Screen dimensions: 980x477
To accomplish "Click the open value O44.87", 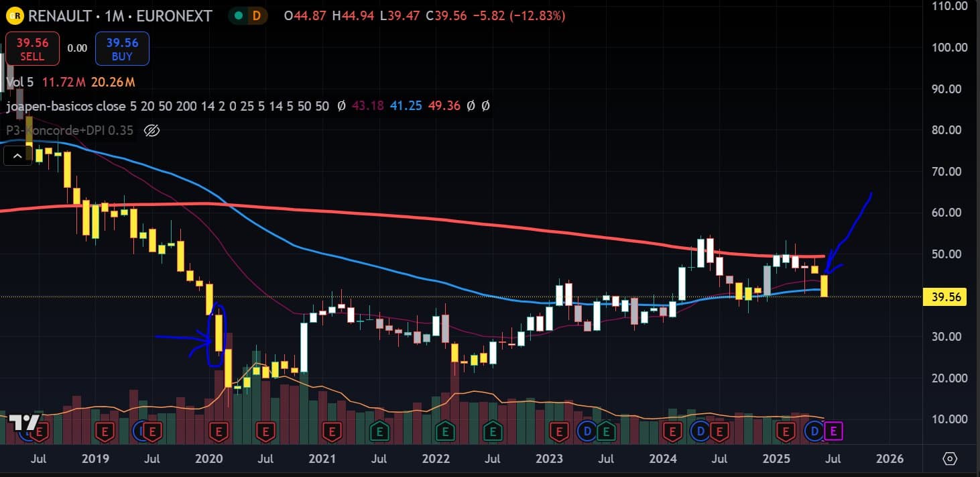I will point(305,15).
